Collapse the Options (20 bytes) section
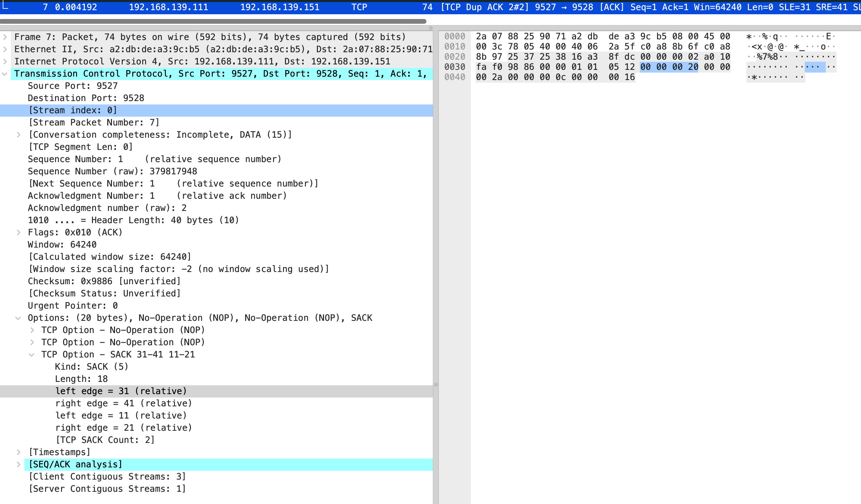The height and width of the screenshot is (504, 861). 18,318
